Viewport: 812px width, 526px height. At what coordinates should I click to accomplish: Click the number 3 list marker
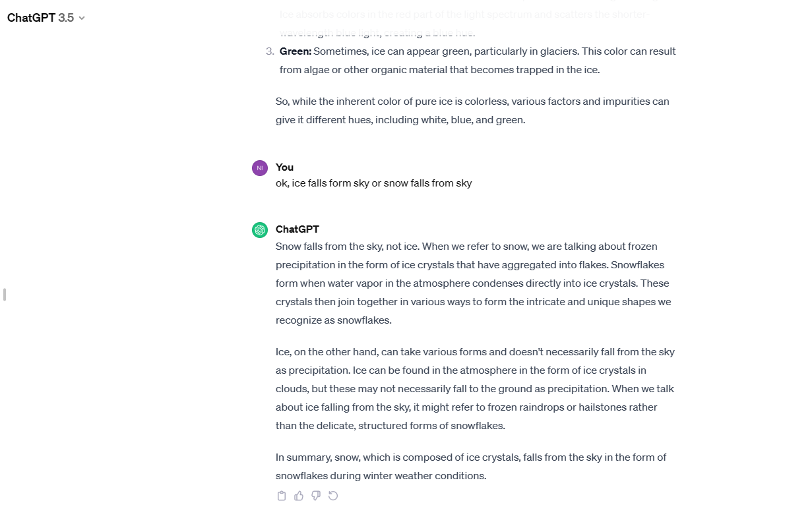coord(269,51)
